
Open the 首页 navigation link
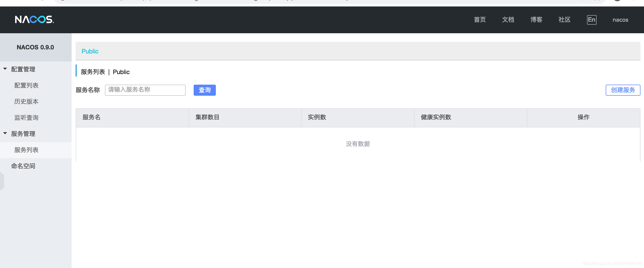(479, 20)
